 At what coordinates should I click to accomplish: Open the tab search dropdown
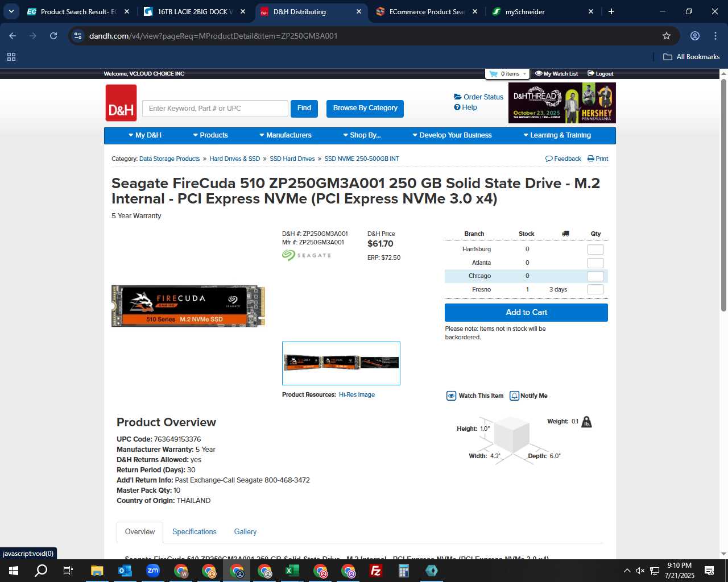click(11, 11)
